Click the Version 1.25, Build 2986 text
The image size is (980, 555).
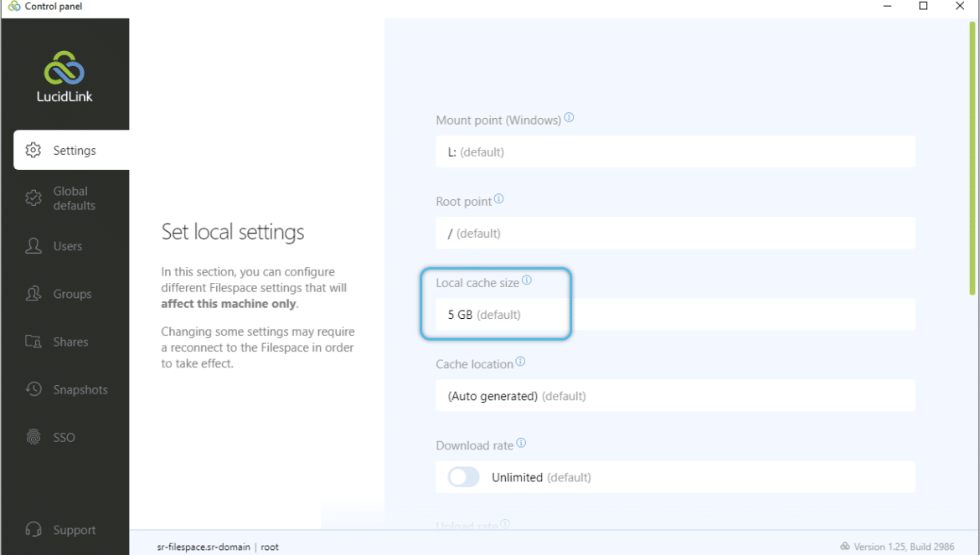[x=904, y=547]
